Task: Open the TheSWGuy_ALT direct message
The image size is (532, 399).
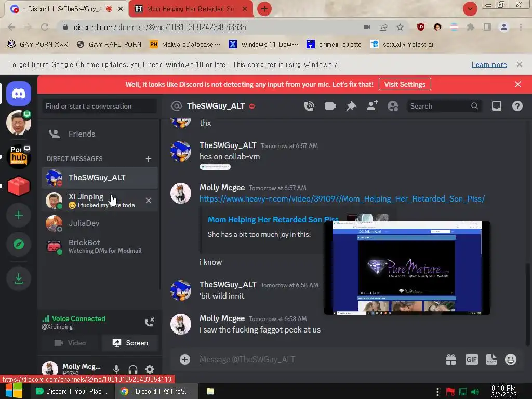Action: pos(100,178)
